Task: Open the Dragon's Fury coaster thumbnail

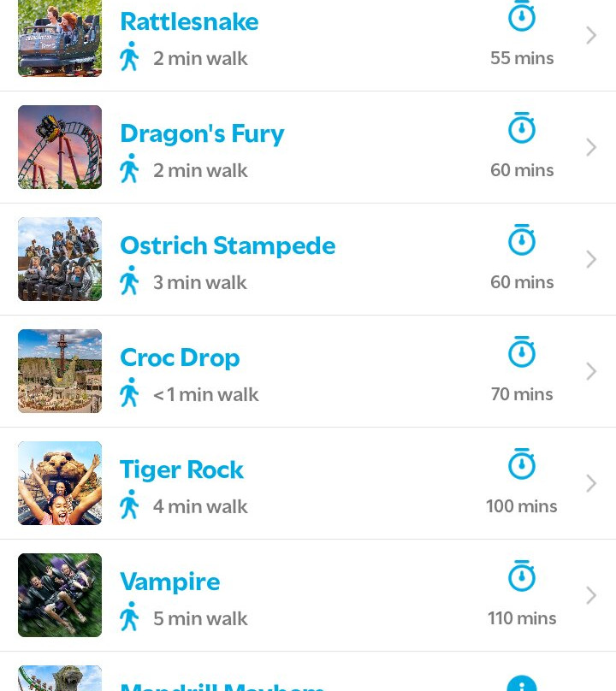Action: (60, 147)
